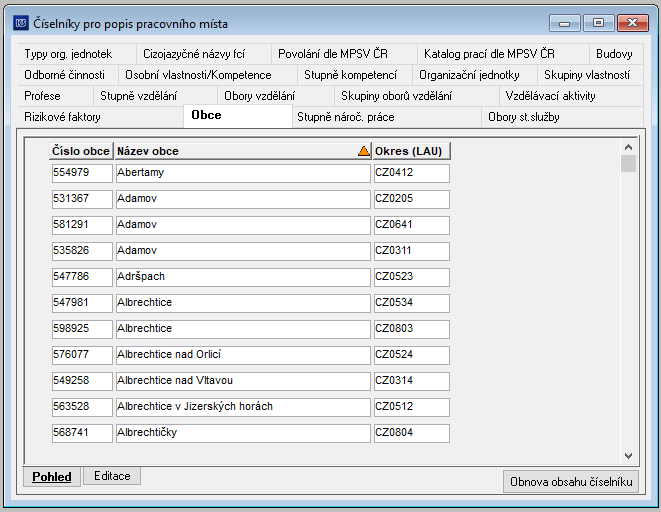
Task: Click scrollbar down arrow in the list
Action: [x=628, y=456]
